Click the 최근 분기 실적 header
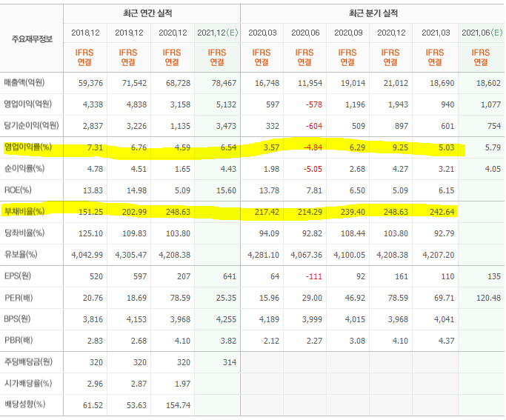 point(373,13)
